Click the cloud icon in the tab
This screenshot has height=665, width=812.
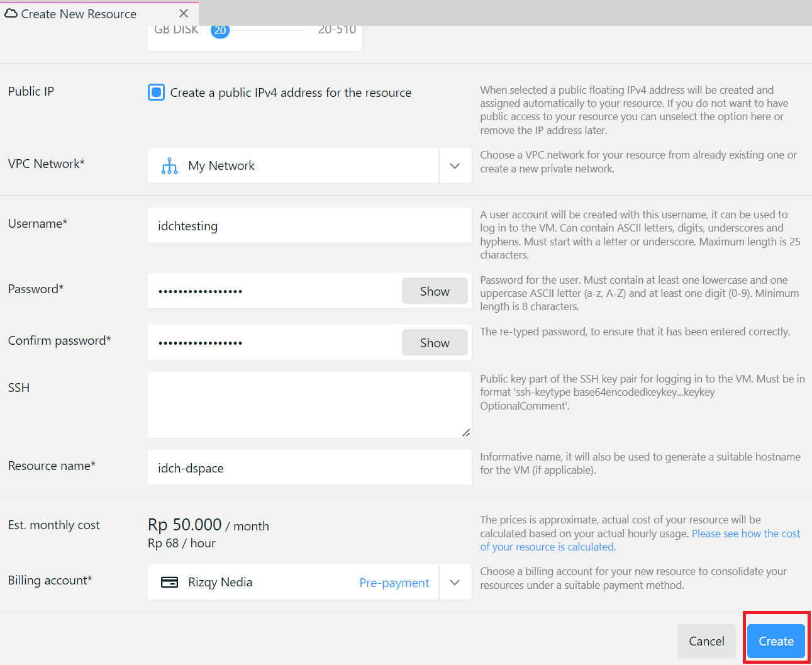click(11, 13)
